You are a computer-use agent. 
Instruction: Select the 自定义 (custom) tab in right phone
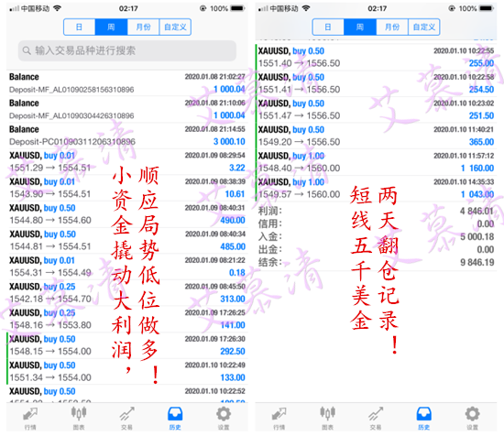424,27
